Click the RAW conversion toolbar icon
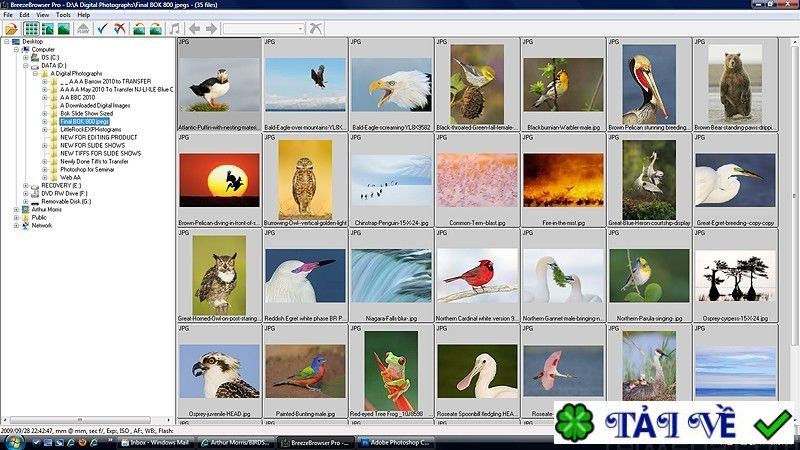This screenshot has height=450, width=800. coord(83,29)
